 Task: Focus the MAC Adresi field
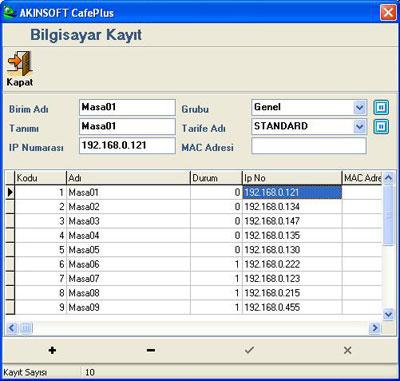[x=309, y=146]
